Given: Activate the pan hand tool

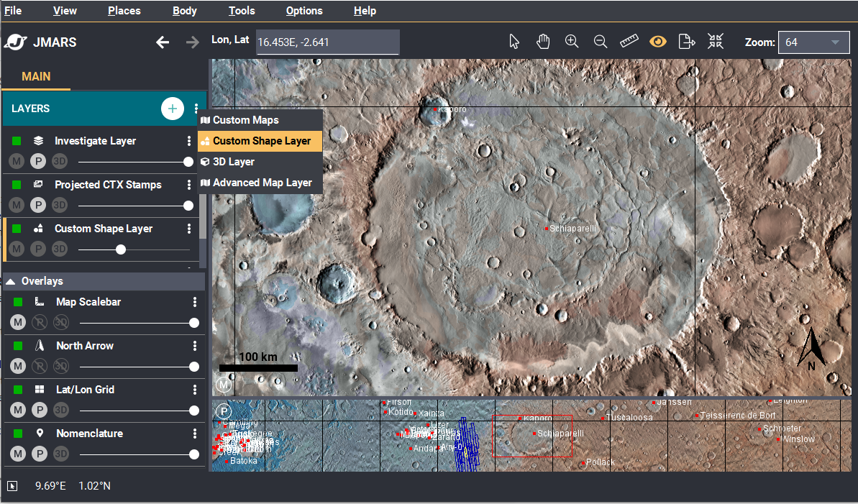Looking at the screenshot, I should pyautogui.click(x=543, y=42).
